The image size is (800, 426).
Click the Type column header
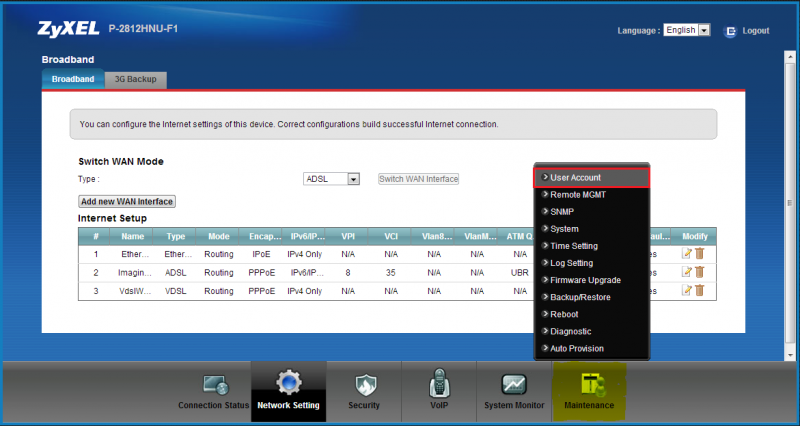[176, 236]
